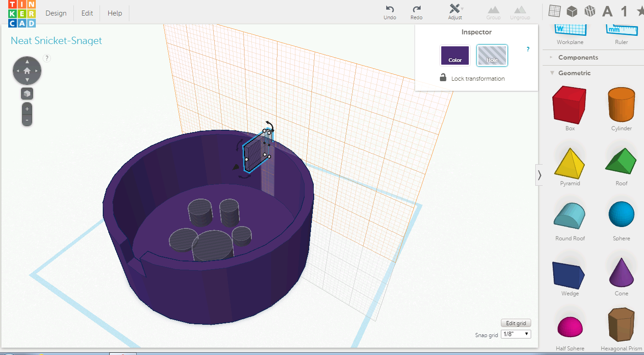Open the Snap grid dropdown
Screen dimensions: 644x355
pos(516,334)
